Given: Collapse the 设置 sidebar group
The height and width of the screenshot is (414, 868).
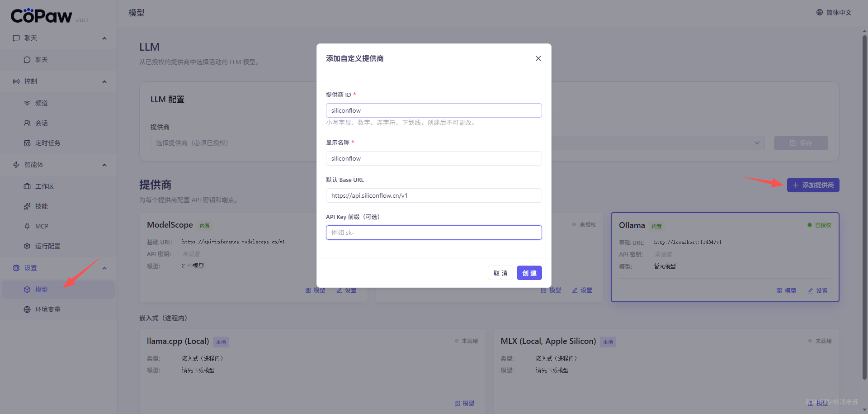Looking at the screenshot, I should tap(104, 268).
